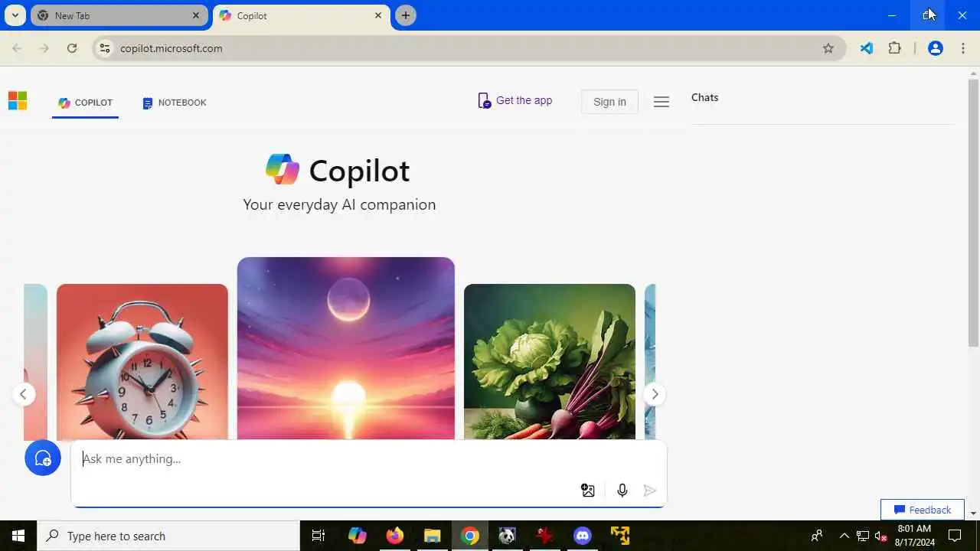Open Task View from taskbar
The image size is (980, 551).
click(318, 536)
